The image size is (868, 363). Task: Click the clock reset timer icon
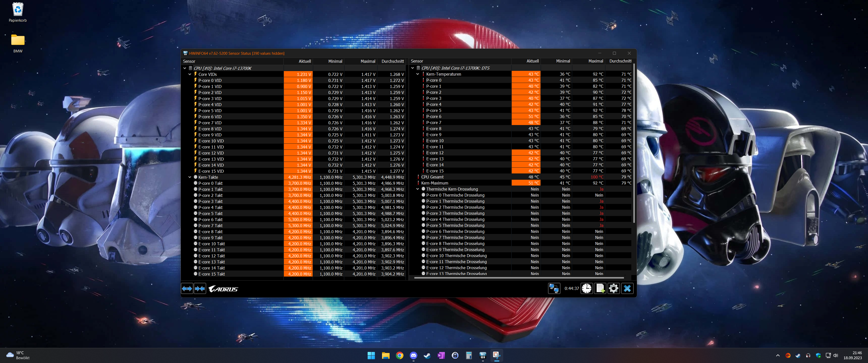point(586,289)
